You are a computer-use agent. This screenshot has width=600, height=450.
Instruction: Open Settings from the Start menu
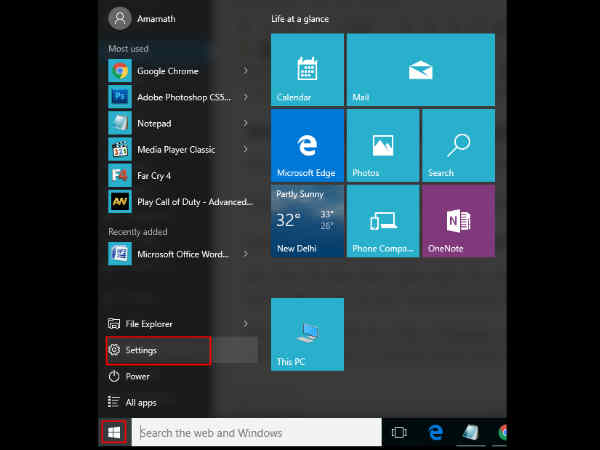click(x=182, y=350)
